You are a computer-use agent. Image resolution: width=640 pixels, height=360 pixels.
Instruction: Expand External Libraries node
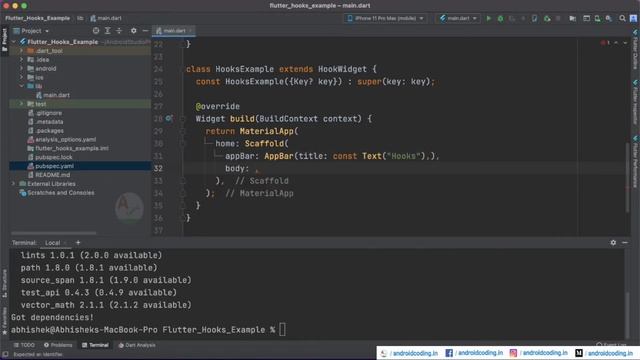(13, 184)
